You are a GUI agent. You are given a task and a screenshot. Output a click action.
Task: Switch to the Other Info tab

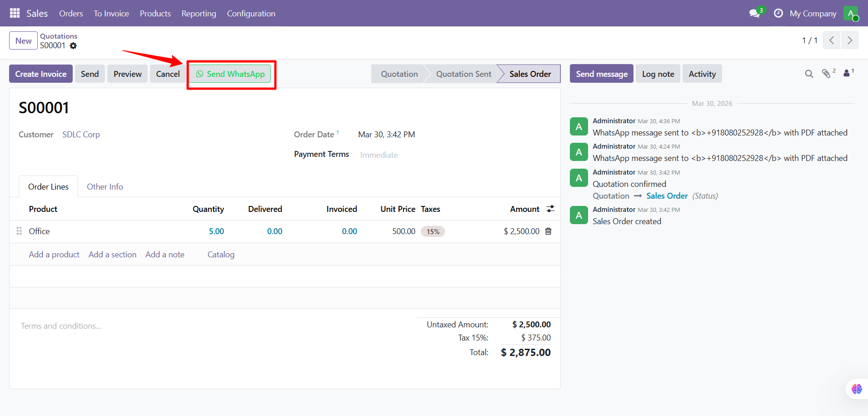coord(105,186)
